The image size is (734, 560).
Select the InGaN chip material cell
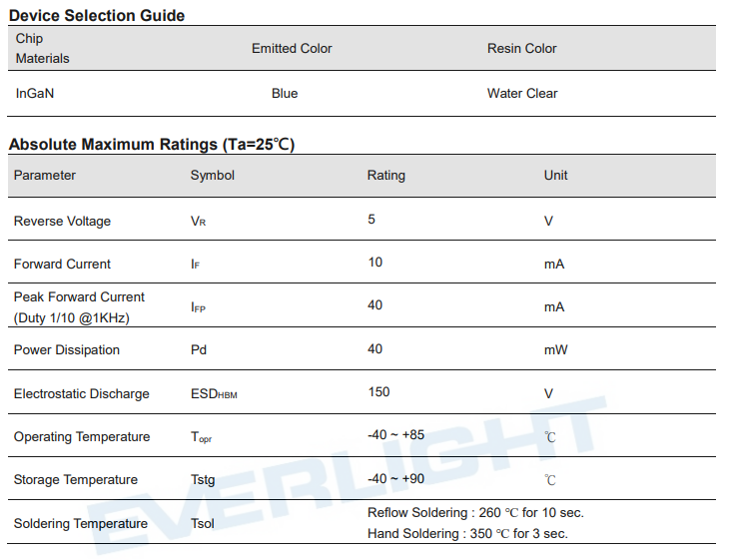[x=35, y=93]
